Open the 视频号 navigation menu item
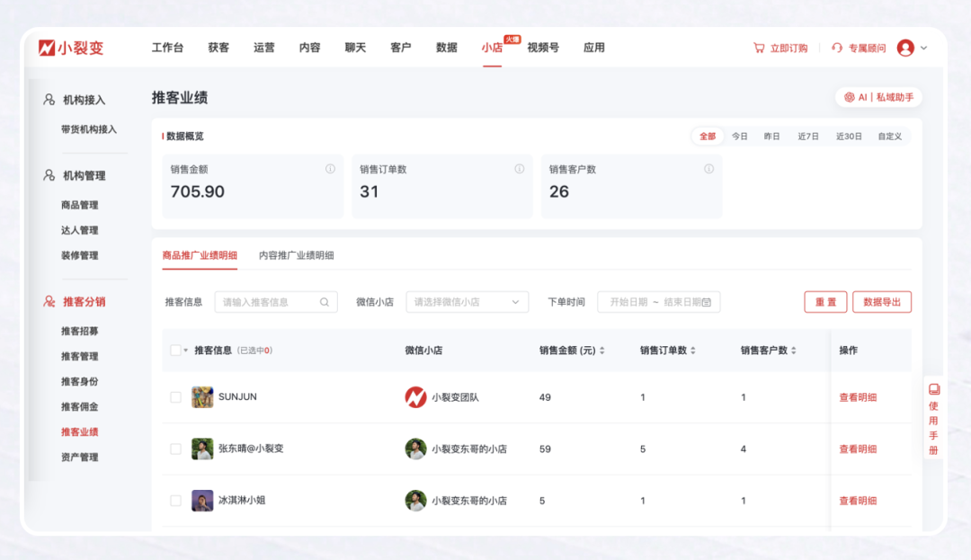 click(x=542, y=48)
